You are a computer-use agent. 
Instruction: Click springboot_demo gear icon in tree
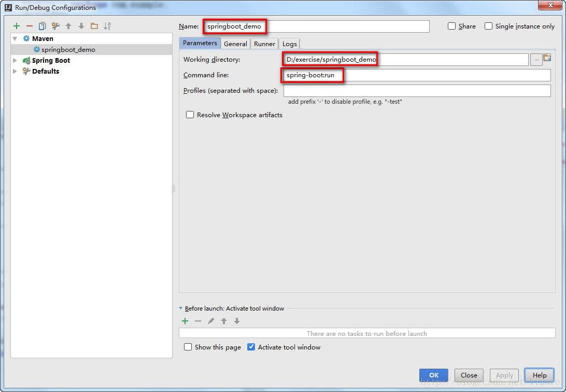[x=36, y=49]
